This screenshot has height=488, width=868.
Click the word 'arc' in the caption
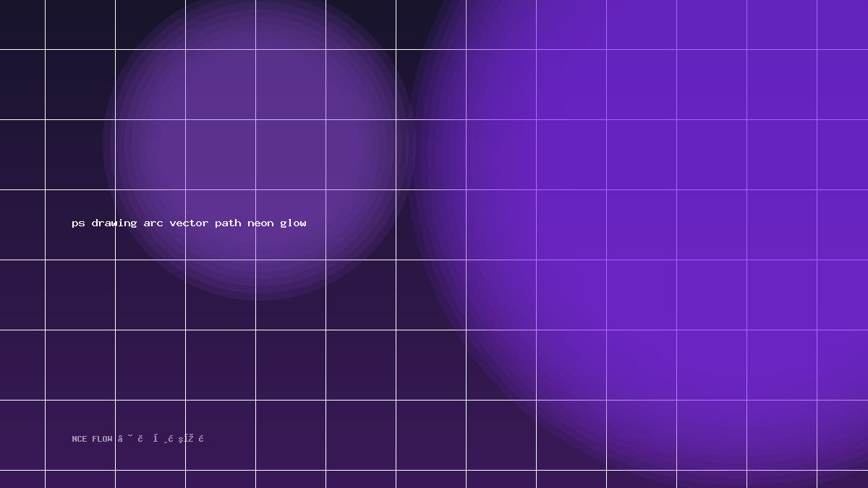[x=153, y=223]
